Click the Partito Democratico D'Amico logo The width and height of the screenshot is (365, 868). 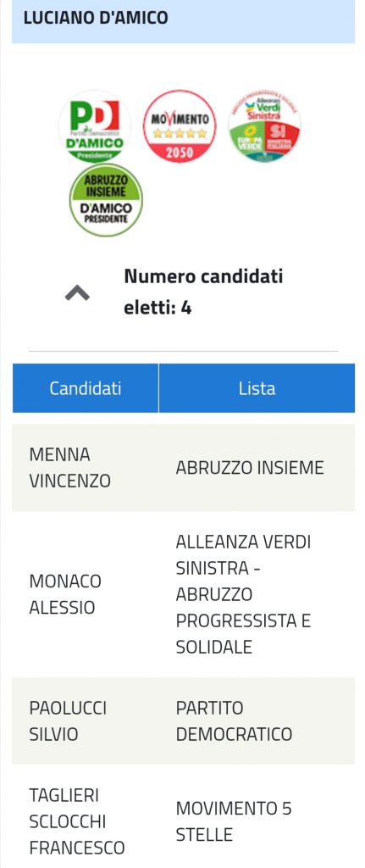click(x=95, y=126)
